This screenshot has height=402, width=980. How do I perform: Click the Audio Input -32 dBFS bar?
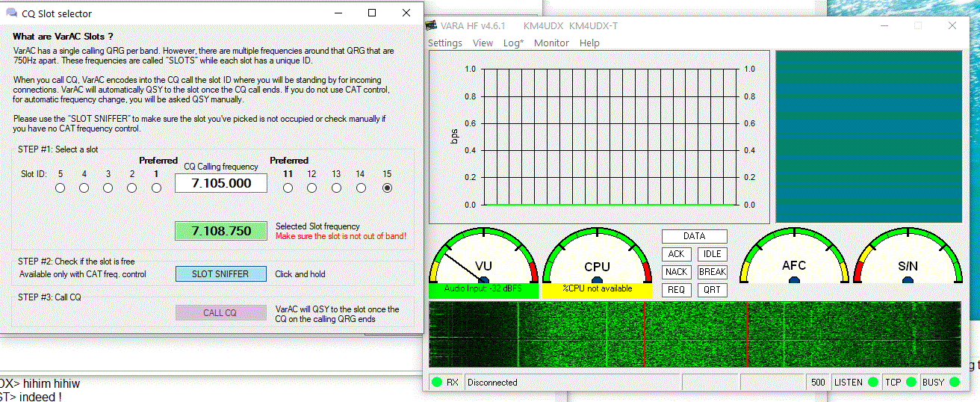pos(483,291)
